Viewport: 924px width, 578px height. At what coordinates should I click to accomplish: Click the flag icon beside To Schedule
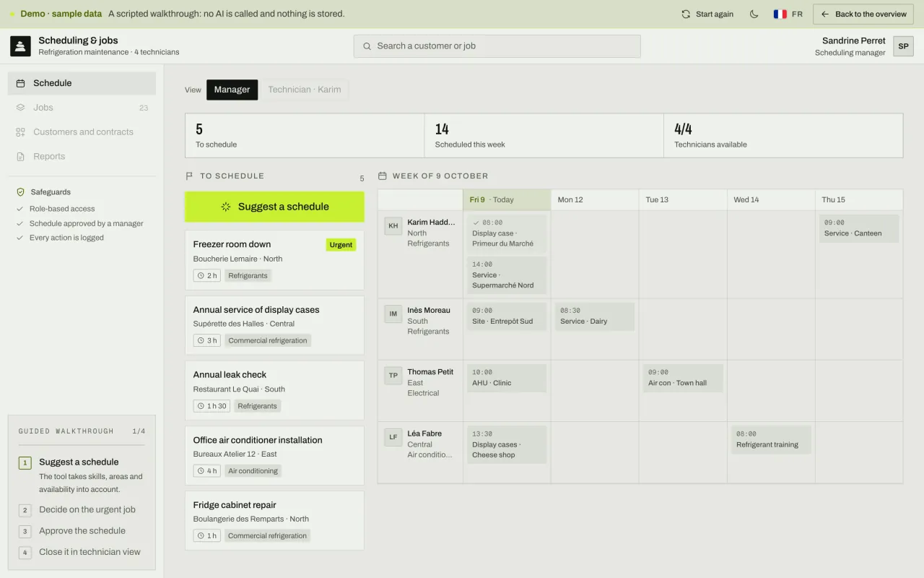(x=190, y=176)
